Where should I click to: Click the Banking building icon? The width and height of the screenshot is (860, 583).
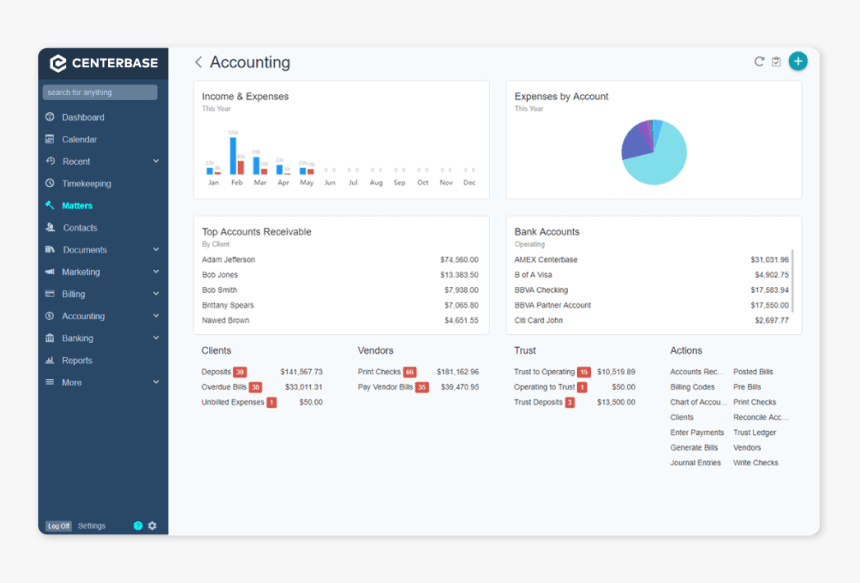(50, 338)
